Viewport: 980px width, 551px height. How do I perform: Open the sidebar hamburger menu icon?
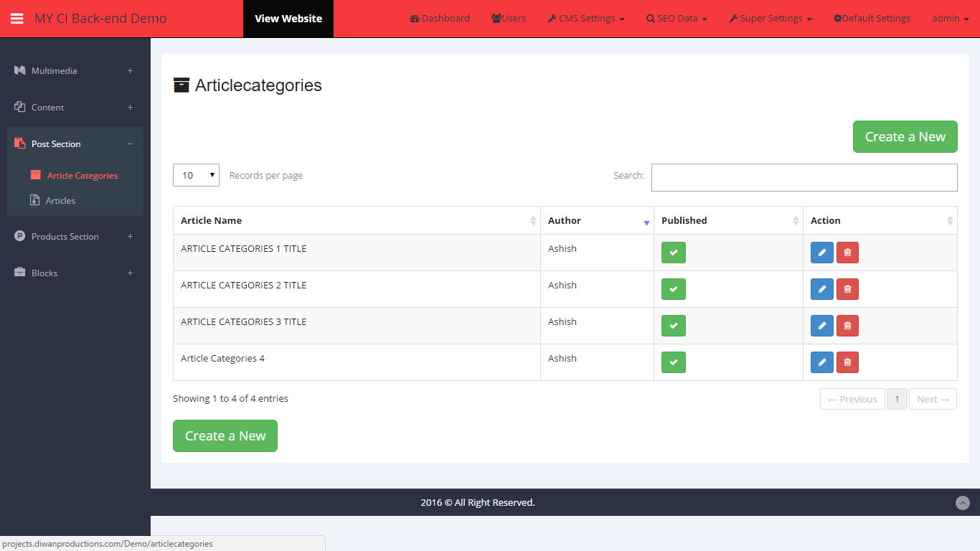[x=17, y=18]
